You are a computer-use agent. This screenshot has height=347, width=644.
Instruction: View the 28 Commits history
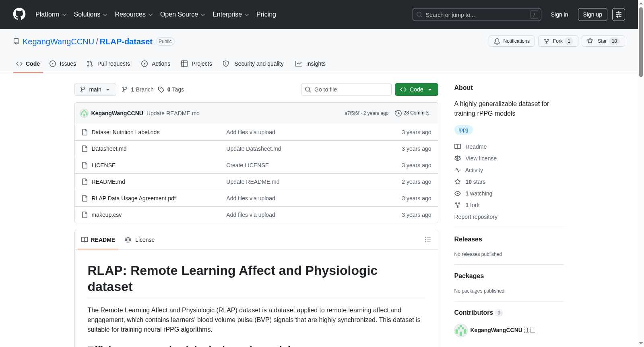click(412, 113)
